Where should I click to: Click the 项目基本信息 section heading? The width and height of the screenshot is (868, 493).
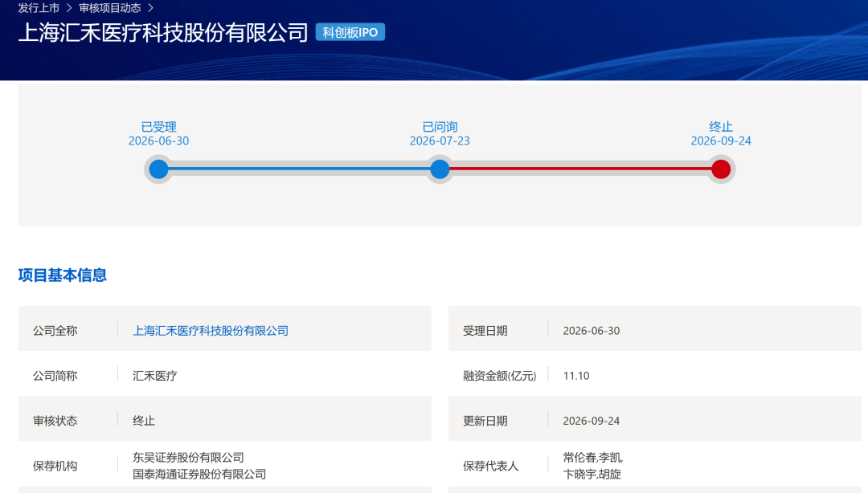pyautogui.click(x=63, y=275)
